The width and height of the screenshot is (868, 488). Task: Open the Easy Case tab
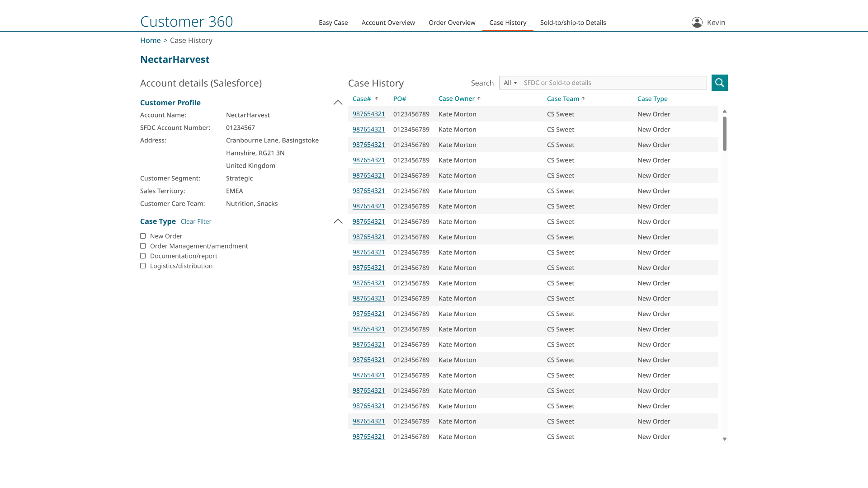[333, 22]
